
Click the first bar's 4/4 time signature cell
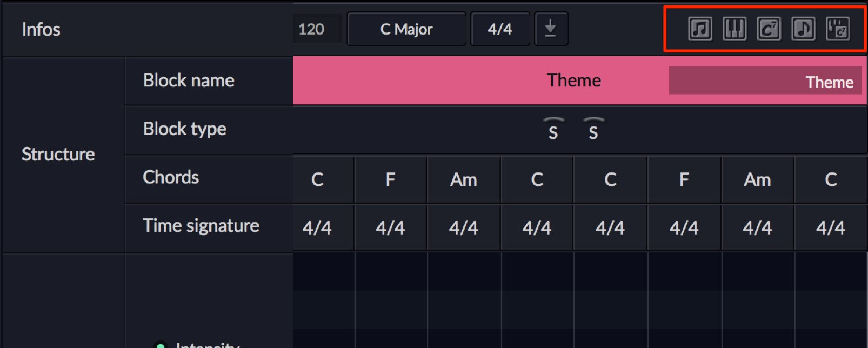coord(317,227)
